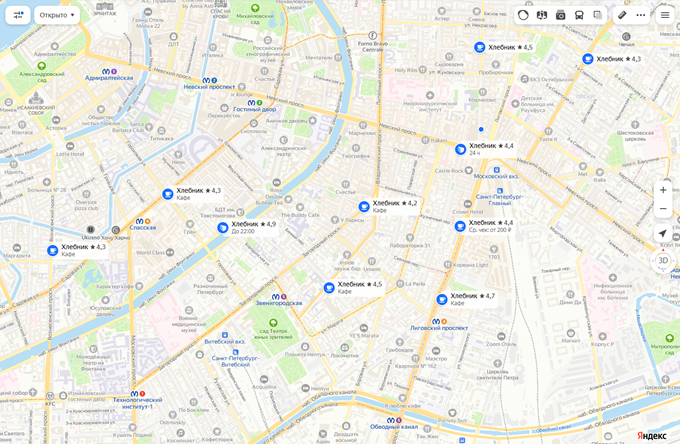
Task: Click the Михайловский сад park marker
Action: 255,8
